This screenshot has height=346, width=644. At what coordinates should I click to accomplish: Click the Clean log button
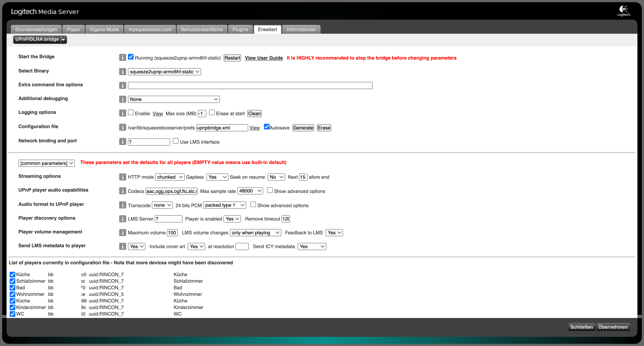(x=255, y=113)
